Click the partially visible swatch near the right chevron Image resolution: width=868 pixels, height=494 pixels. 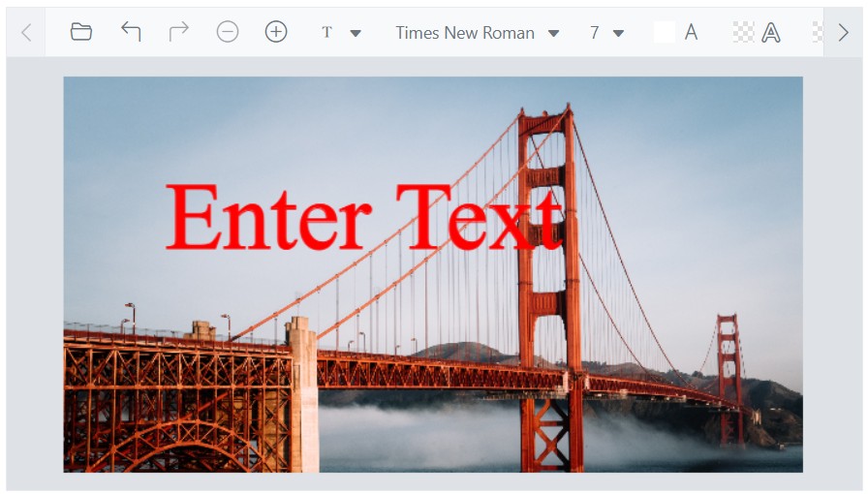(x=817, y=32)
